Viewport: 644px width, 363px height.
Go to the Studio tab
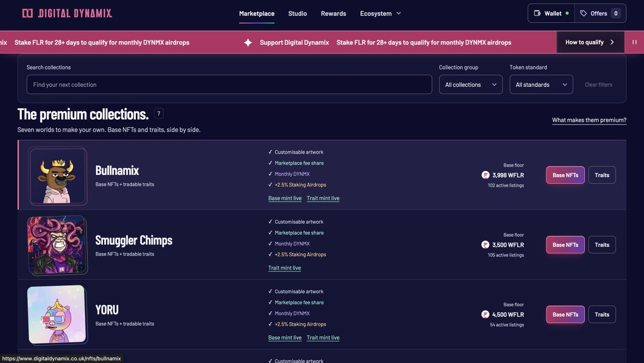[297, 13]
